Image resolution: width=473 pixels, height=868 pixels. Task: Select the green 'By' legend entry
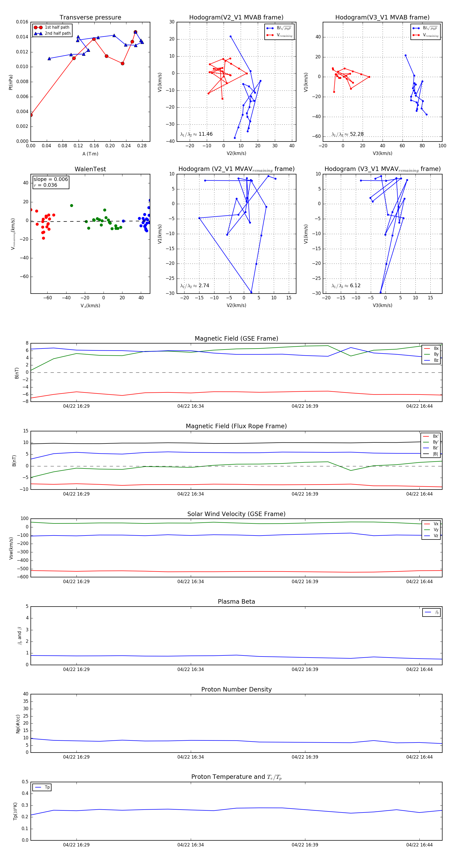(x=431, y=354)
